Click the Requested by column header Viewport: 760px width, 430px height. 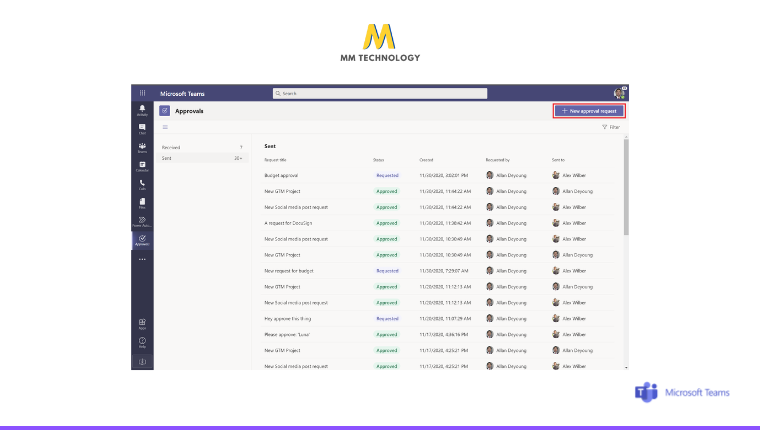[498, 159]
